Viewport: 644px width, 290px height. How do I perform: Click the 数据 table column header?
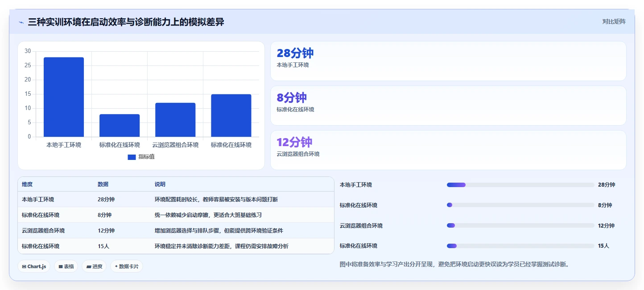click(x=103, y=184)
